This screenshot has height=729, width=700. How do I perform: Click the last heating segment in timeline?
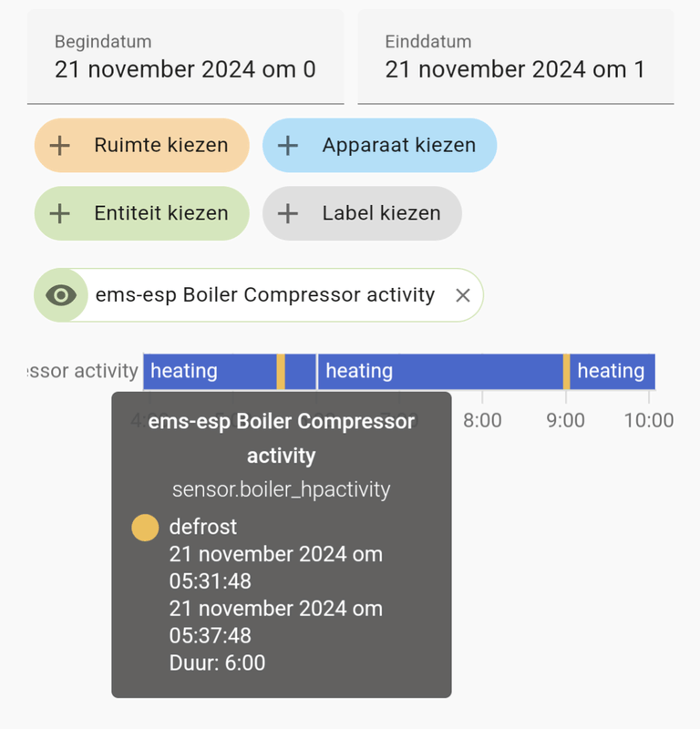[612, 372]
